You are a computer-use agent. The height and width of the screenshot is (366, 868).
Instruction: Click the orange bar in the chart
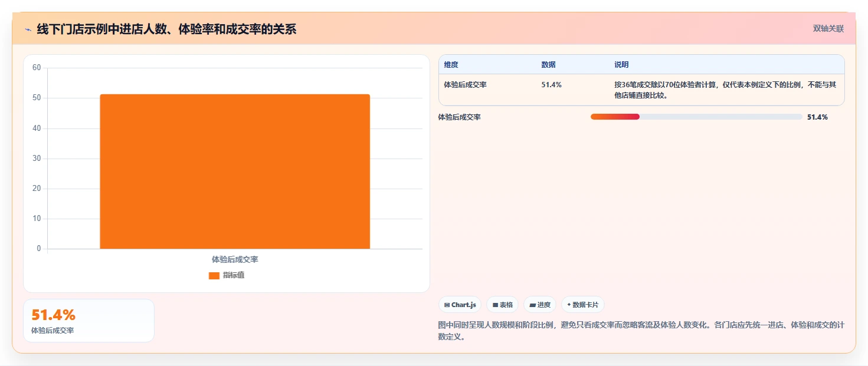(x=235, y=172)
